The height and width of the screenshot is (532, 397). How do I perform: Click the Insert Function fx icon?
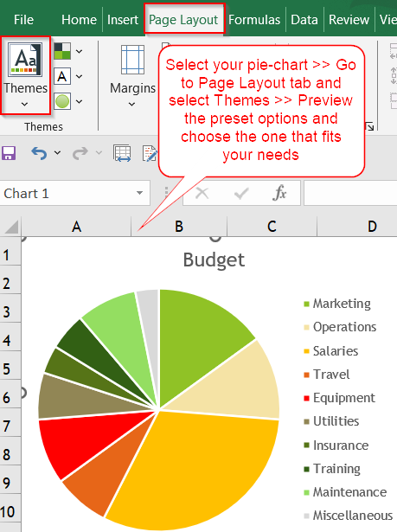click(x=279, y=193)
